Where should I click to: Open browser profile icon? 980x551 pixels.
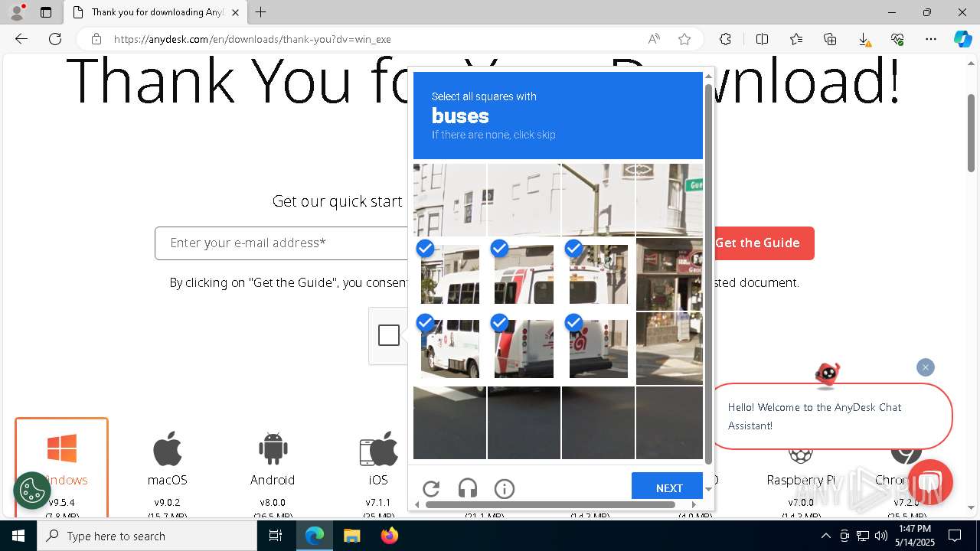[17, 12]
